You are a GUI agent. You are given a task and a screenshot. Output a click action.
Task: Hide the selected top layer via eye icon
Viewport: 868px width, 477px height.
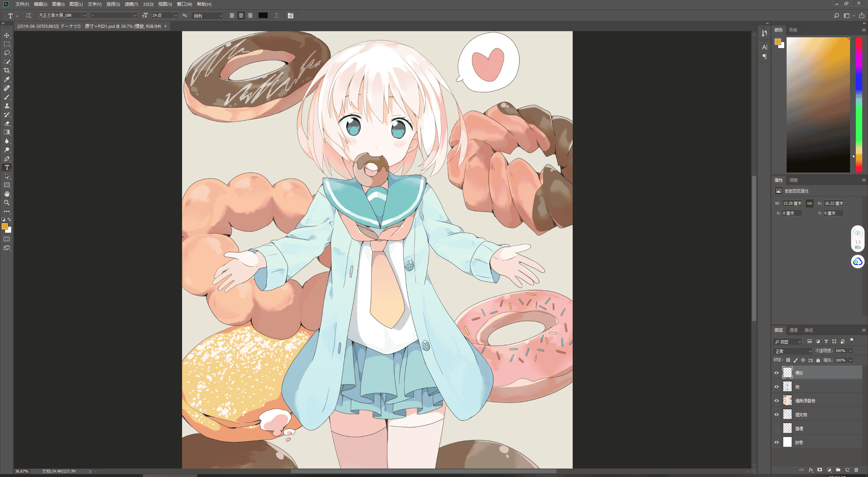pos(776,373)
